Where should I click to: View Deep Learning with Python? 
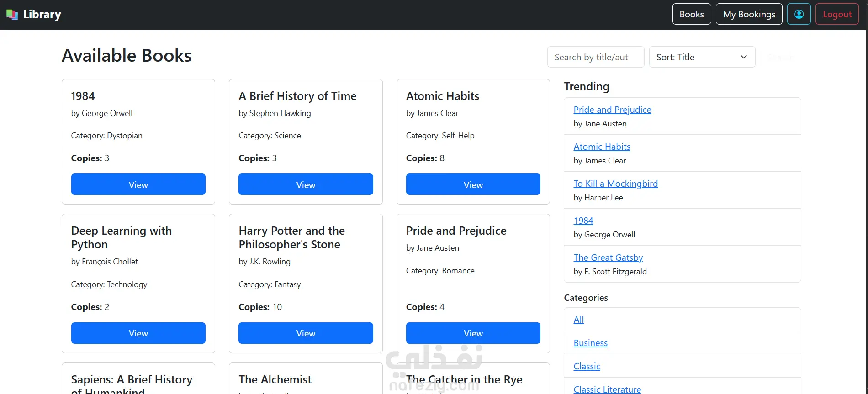(x=138, y=333)
